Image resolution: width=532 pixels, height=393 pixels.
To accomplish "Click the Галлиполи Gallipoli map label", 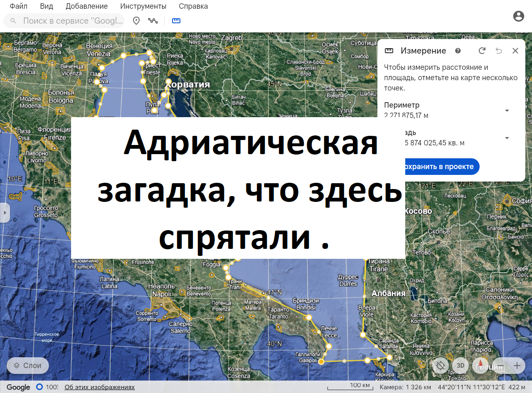I will [x=308, y=357].
